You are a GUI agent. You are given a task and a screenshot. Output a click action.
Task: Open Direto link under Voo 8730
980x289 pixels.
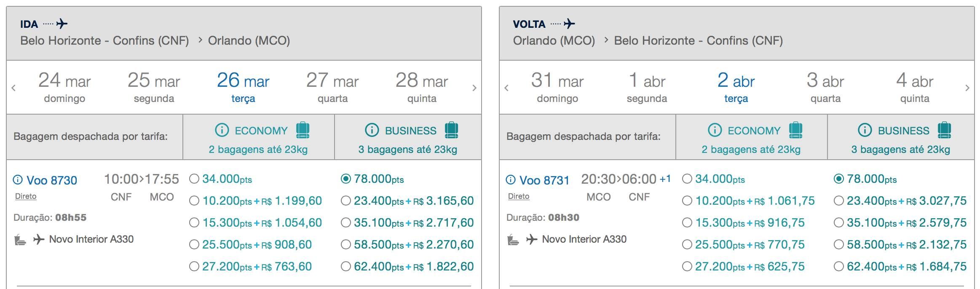click(x=26, y=196)
